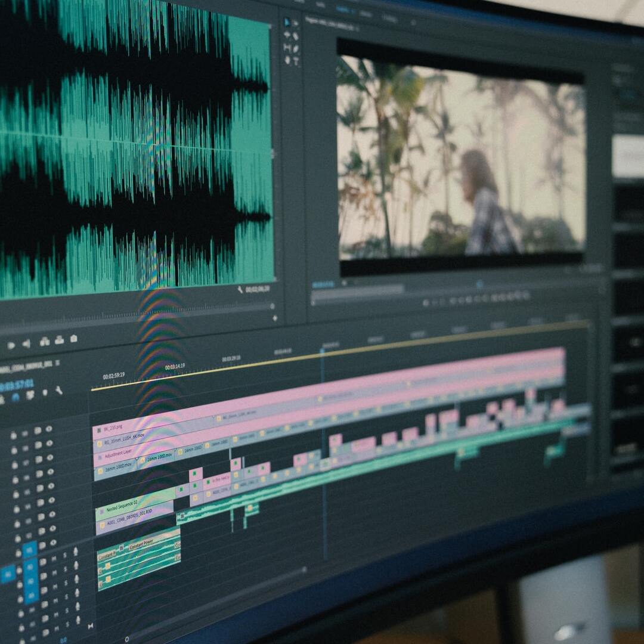Click the Export Frame camera icon
Screen dimensions: 644x644
tap(73, 339)
